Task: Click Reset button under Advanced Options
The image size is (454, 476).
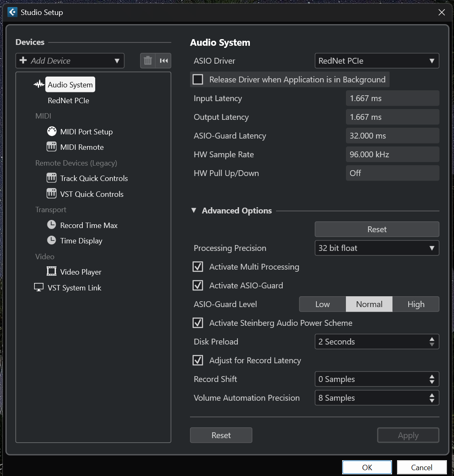Action: (x=377, y=229)
